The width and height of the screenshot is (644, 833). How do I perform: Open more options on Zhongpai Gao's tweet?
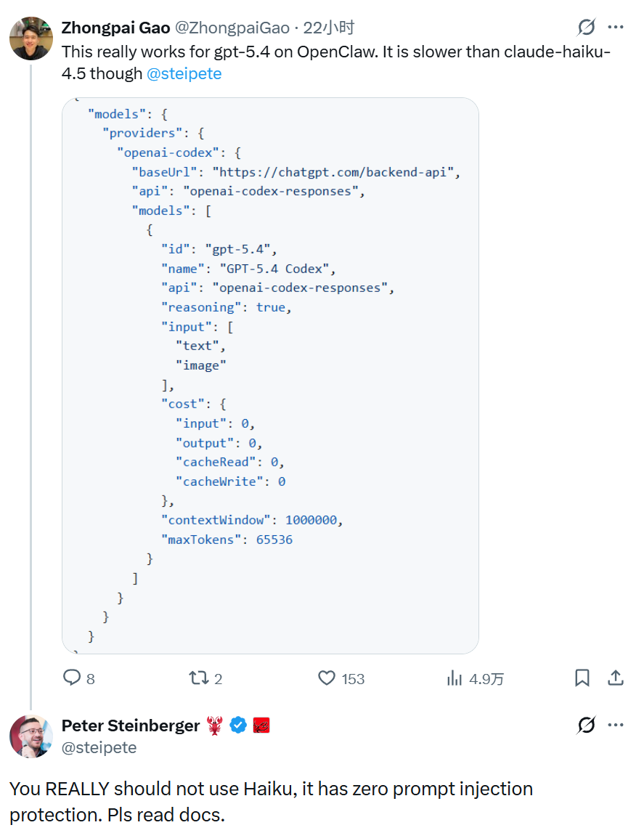coord(616,27)
